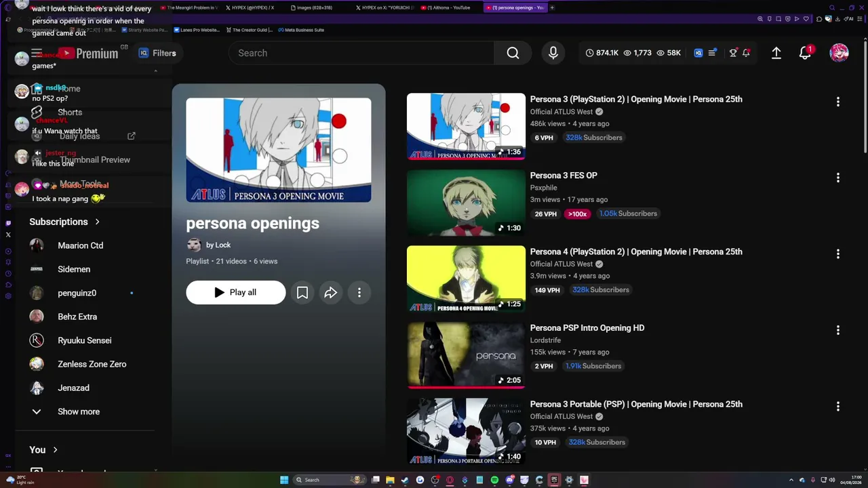Open options menu for Persona PSP Intro video
Image resolution: width=868 pixels, height=488 pixels.
838,330
